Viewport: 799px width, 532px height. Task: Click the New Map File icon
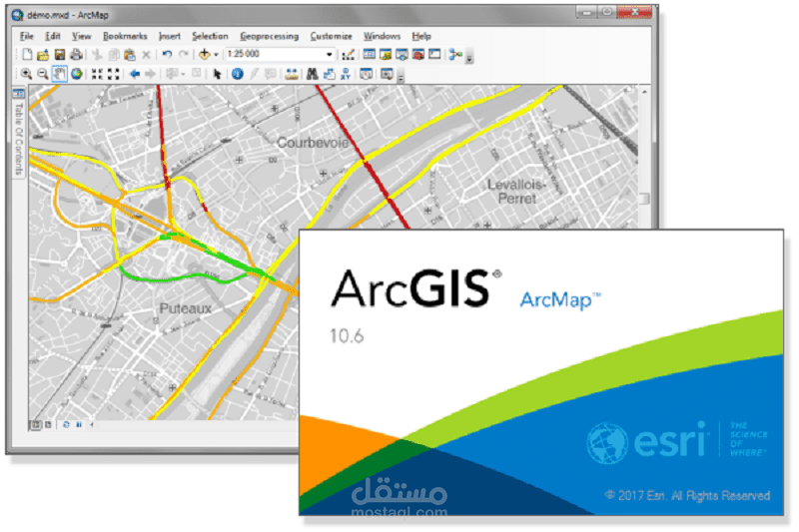pyautogui.click(x=27, y=54)
